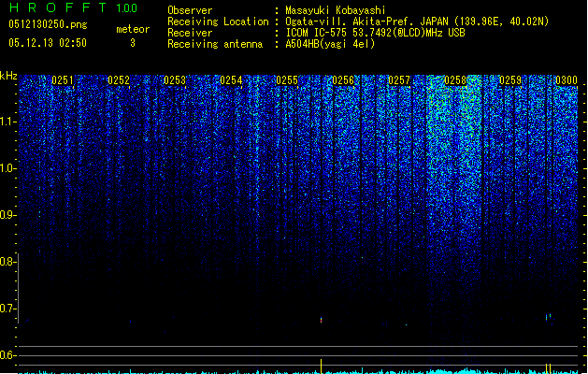The image size is (588, 374).
Task: Click the Receiving Location label
Action: pyautogui.click(x=218, y=22)
